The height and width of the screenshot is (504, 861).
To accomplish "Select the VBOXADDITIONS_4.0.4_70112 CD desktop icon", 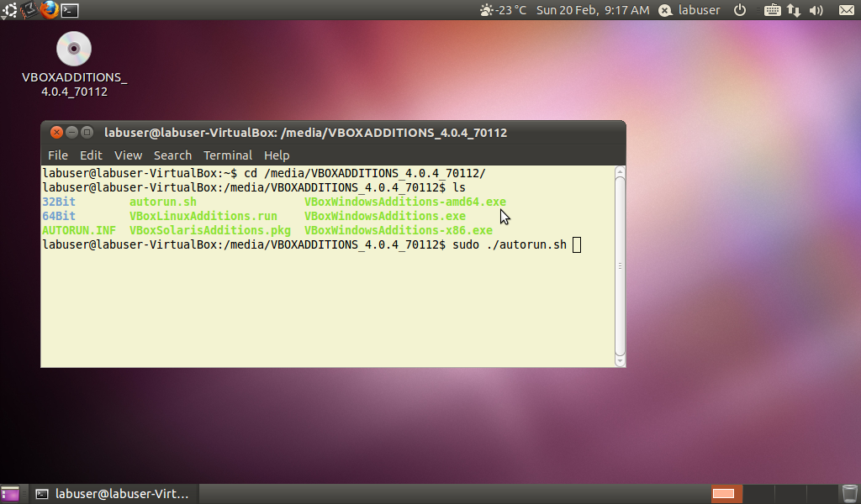I will tap(74, 64).
